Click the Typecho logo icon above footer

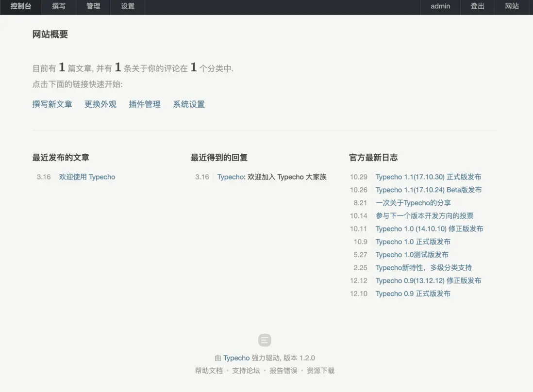click(x=265, y=340)
